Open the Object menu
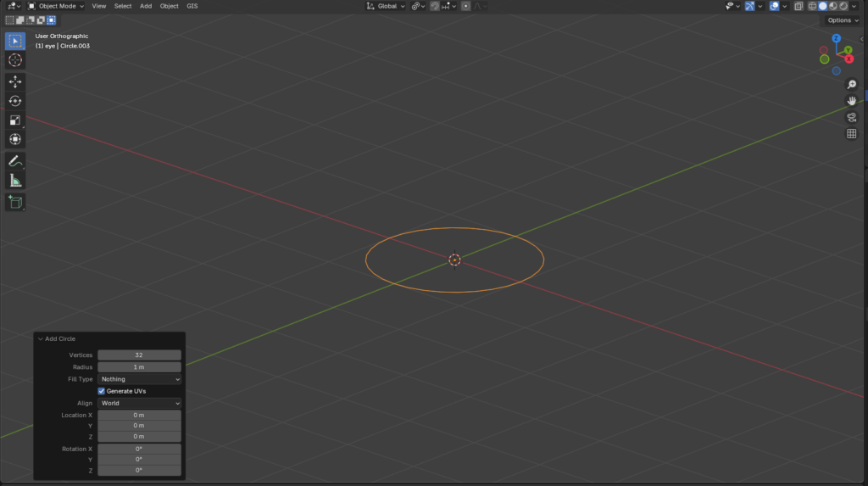868x486 pixels. 169,6
